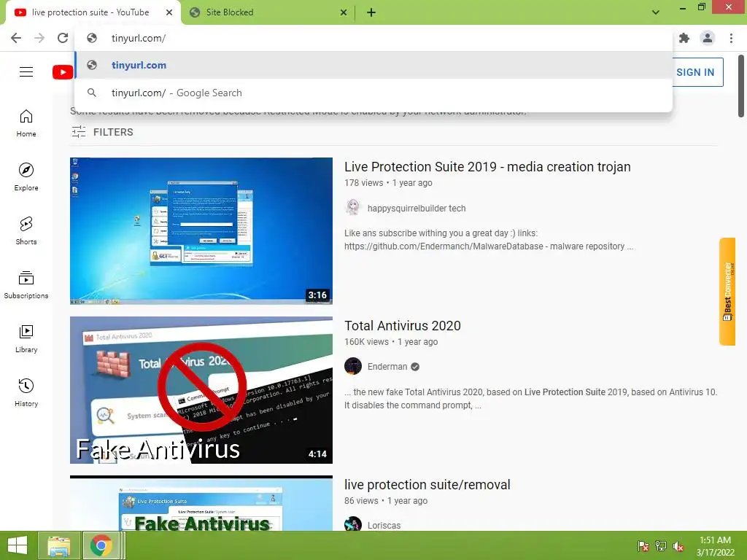The height and width of the screenshot is (560, 747).
Task: Go back with the browser back arrow
Action: click(16, 38)
